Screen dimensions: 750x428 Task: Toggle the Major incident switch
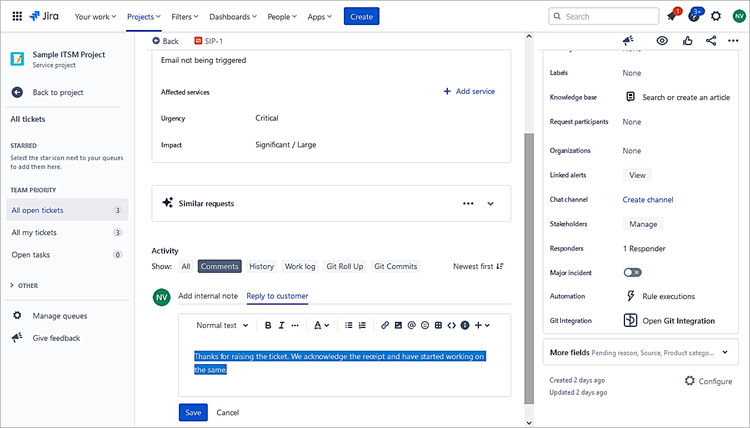632,272
